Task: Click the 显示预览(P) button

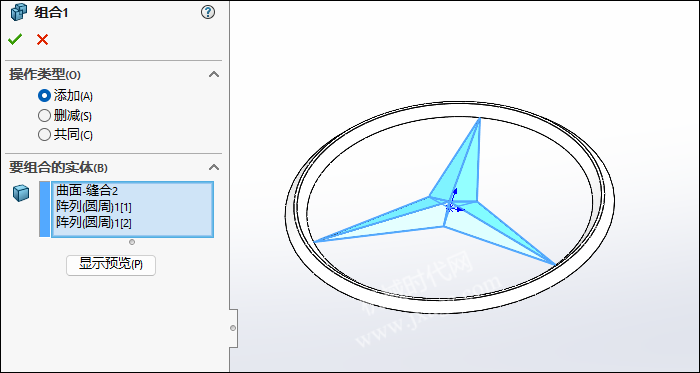Action: coord(111,265)
